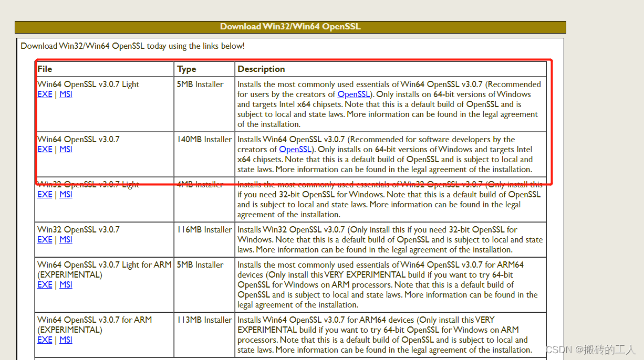Download the Win64 OpenSSL v3.0.7 Light EXE
The height and width of the screenshot is (360, 644).
click(45, 94)
